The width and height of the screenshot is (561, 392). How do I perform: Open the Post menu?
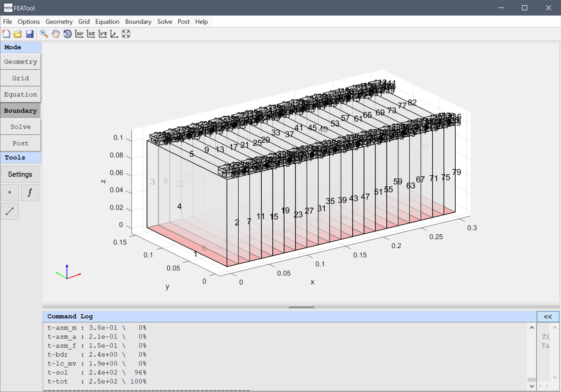coord(183,22)
